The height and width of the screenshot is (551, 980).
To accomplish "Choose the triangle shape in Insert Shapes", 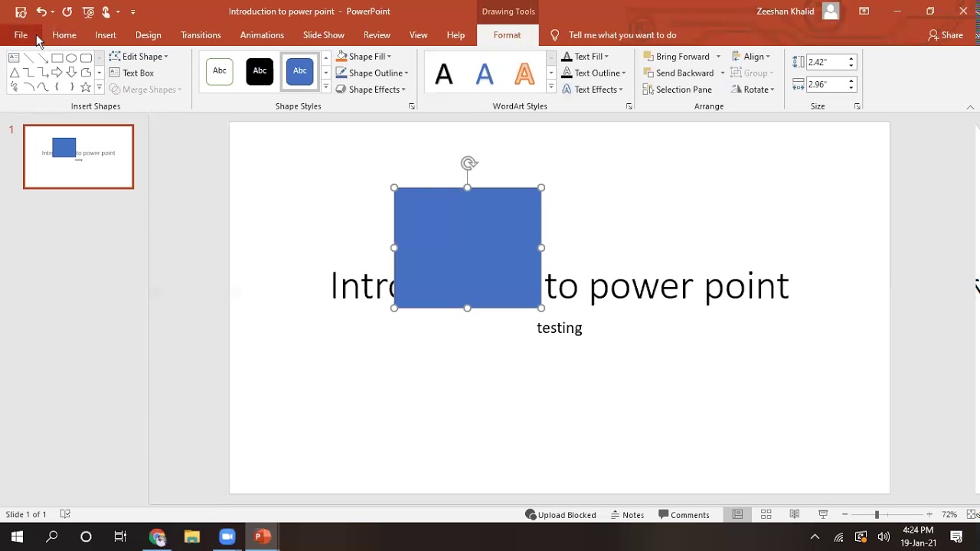I will pos(14,72).
